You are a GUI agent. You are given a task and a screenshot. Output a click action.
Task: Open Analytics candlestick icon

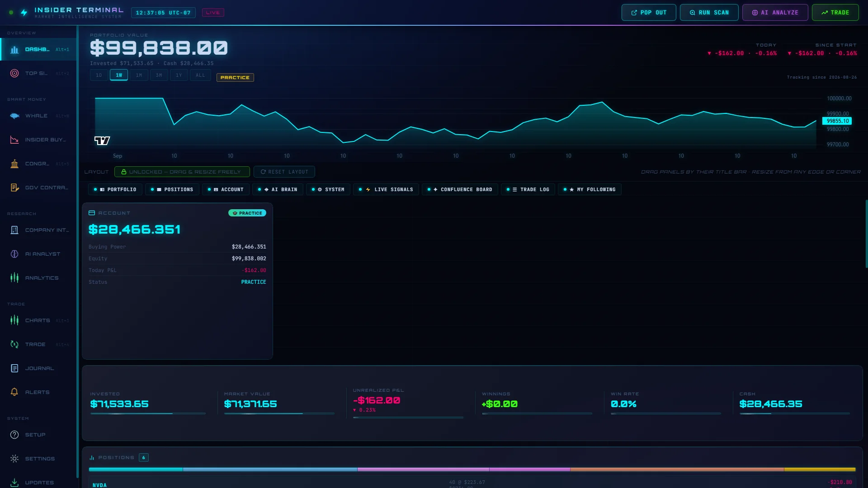[14, 278]
